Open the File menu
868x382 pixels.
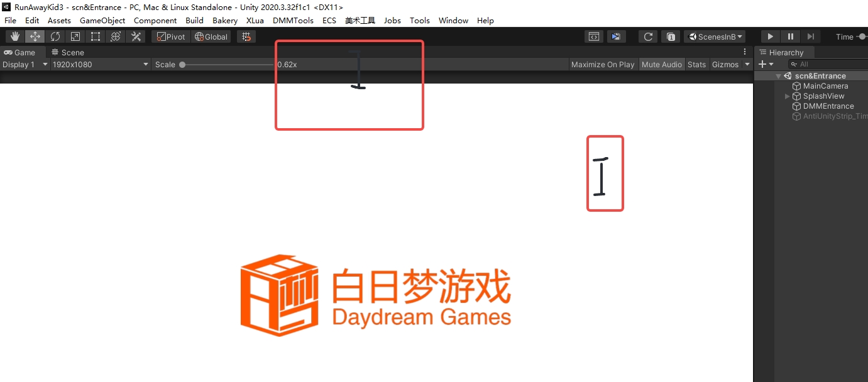point(10,20)
